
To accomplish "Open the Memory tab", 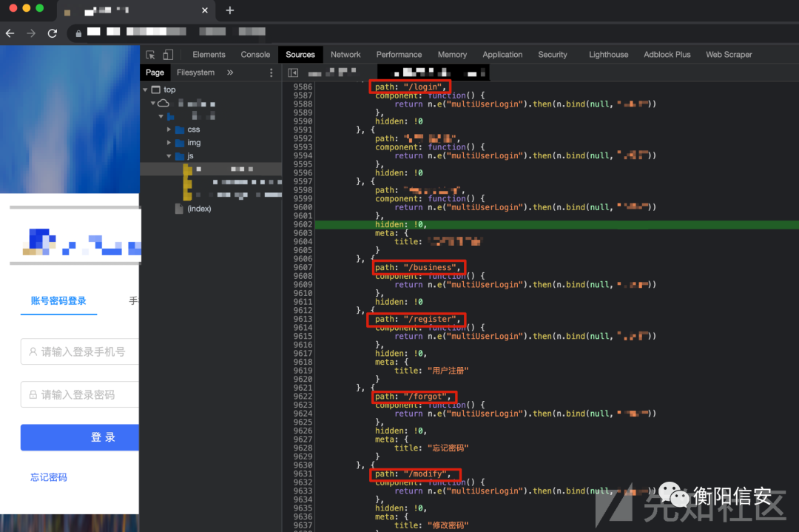I will (452, 55).
